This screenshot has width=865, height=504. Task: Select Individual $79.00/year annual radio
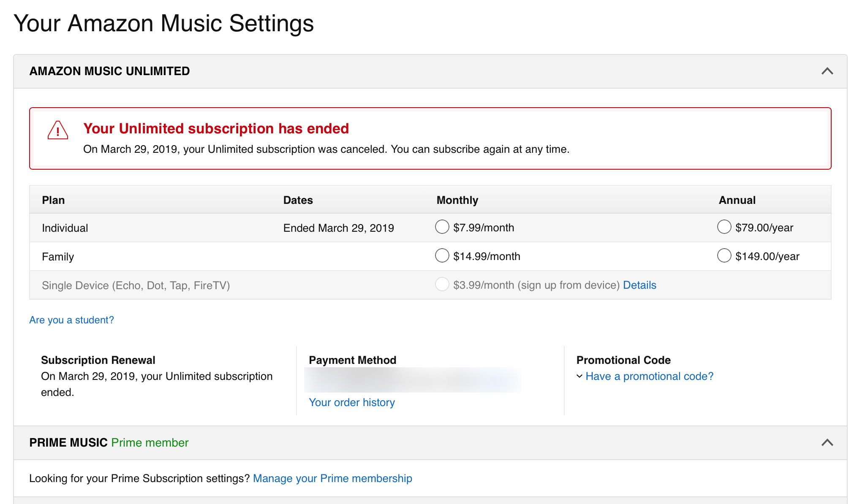(x=724, y=227)
